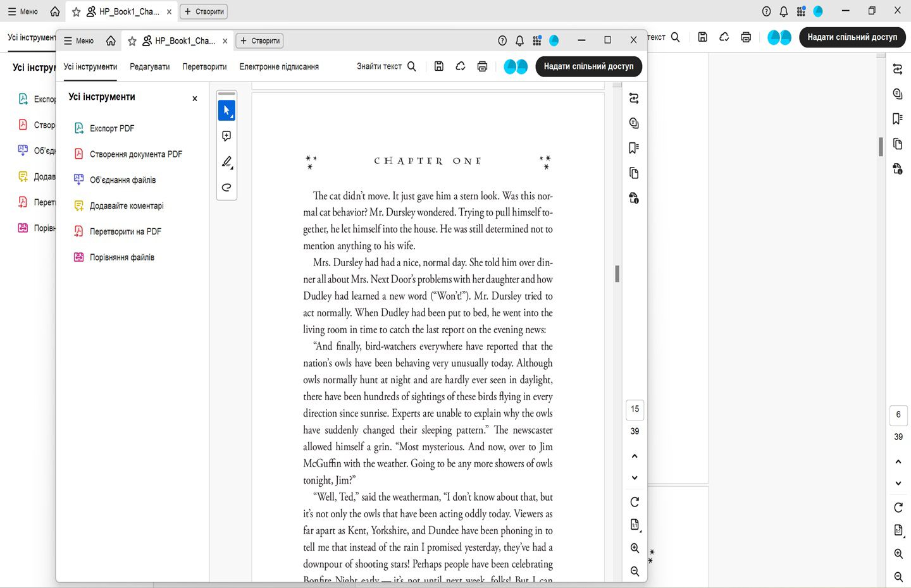Select the arrow selection tool in the quick toolbar
This screenshot has width=911, height=588.
[226, 110]
